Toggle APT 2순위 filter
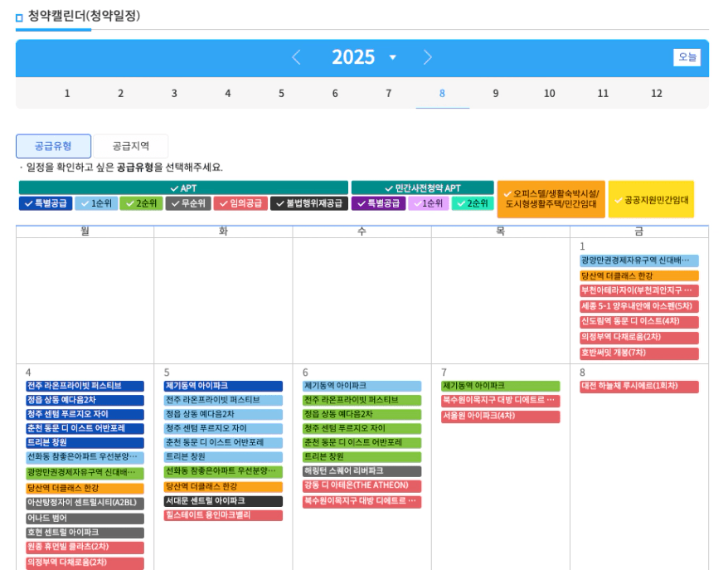The image size is (728, 570). pos(141,203)
